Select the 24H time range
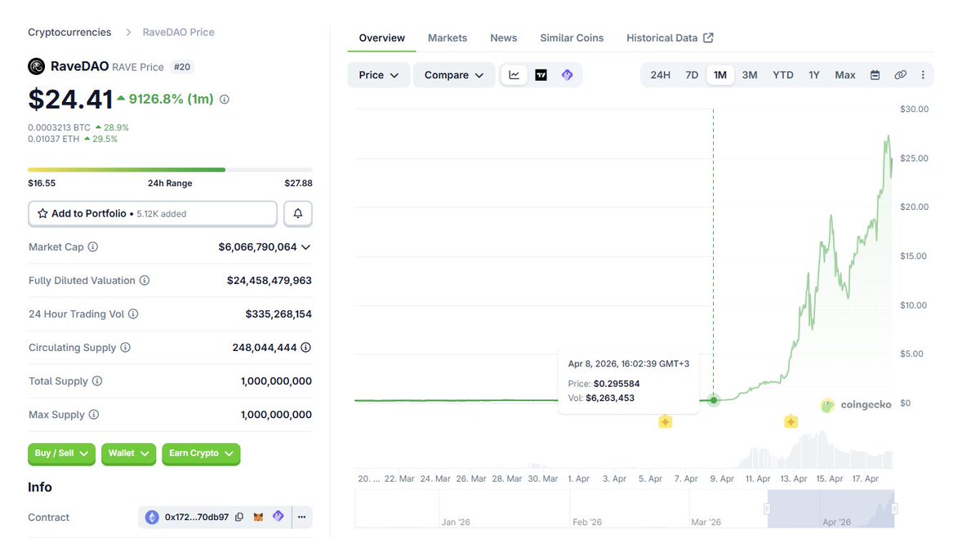The height and width of the screenshot is (538, 980). click(661, 75)
